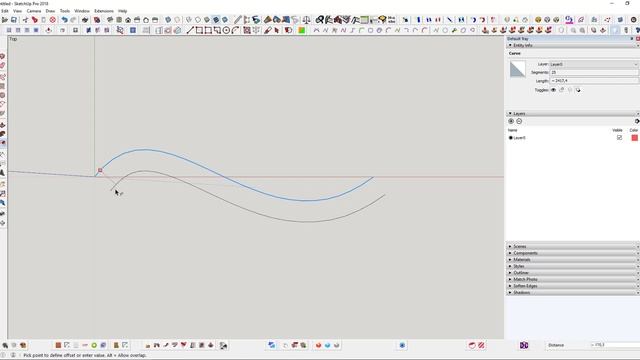Click the material thumbnail in Entity Info
The width and height of the screenshot is (640, 360).
[518, 69]
